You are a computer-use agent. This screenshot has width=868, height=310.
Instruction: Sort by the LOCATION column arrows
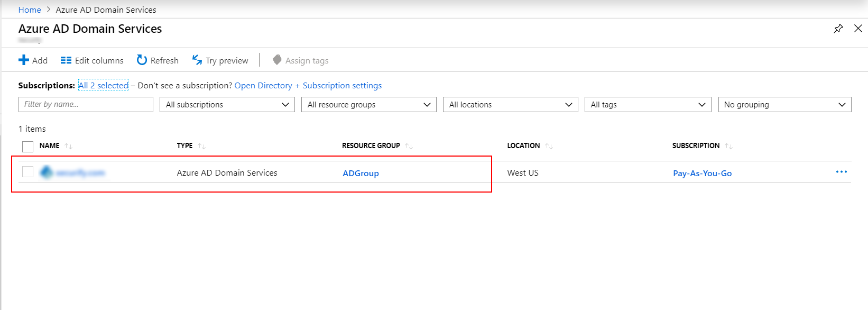click(x=549, y=146)
